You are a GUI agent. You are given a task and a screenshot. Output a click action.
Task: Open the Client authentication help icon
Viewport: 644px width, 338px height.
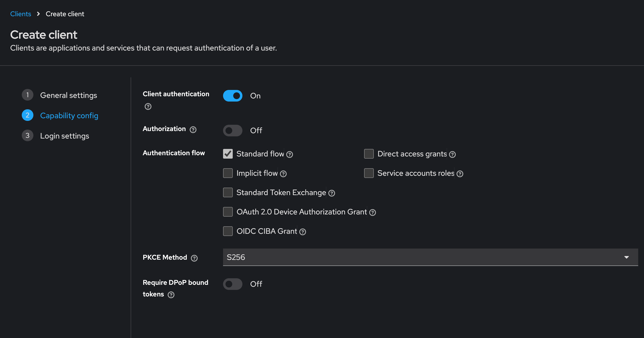coord(148,106)
